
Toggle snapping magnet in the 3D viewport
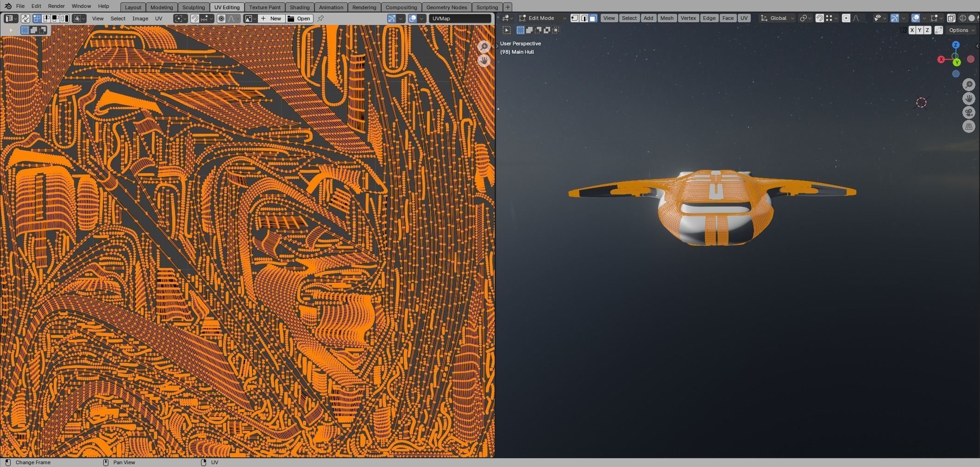(x=819, y=18)
